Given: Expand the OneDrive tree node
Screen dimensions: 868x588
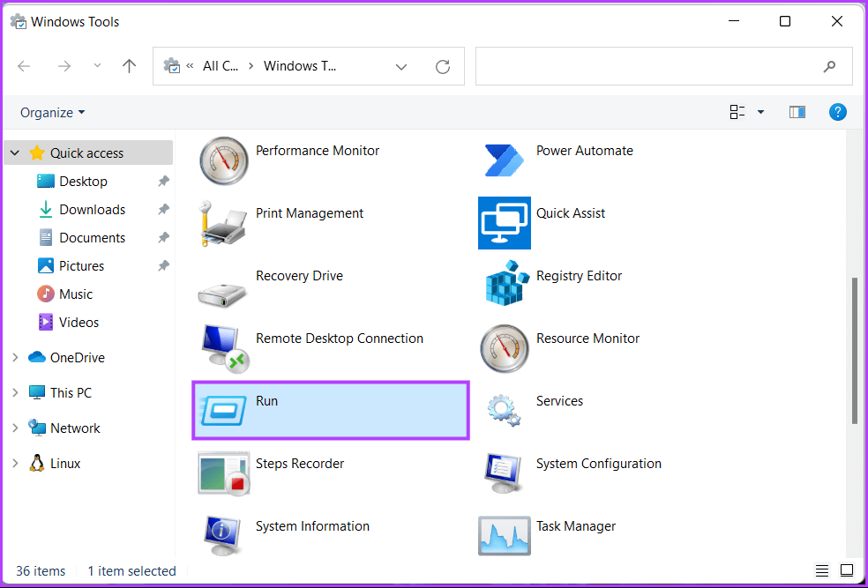Looking at the screenshot, I should pos(16,358).
